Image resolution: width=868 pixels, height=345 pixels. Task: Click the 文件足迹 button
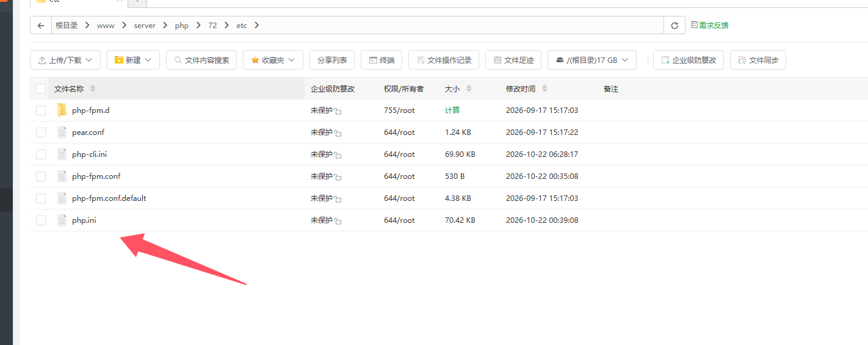pos(513,60)
